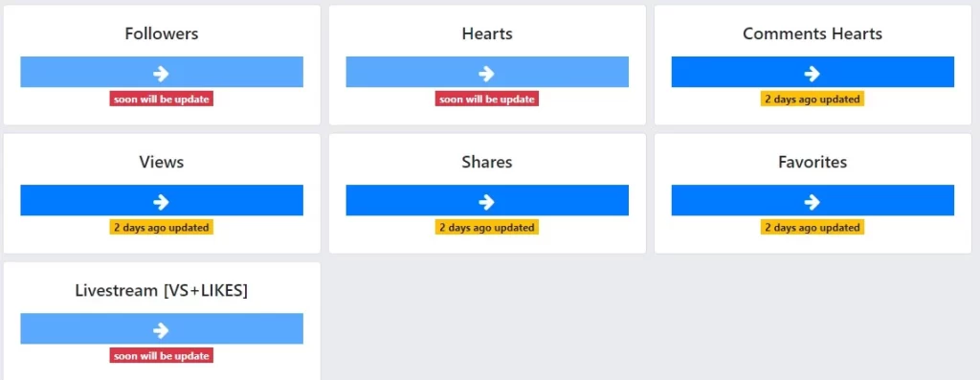
Task: Click '2 days ago updated' badge under Views
Action: coord(161,228)
